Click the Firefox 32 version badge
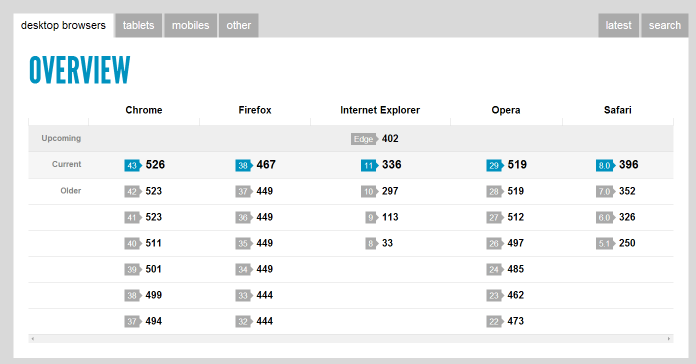This screenshot has height=364, width=696. pyautogui.click(x=244, y=321)
